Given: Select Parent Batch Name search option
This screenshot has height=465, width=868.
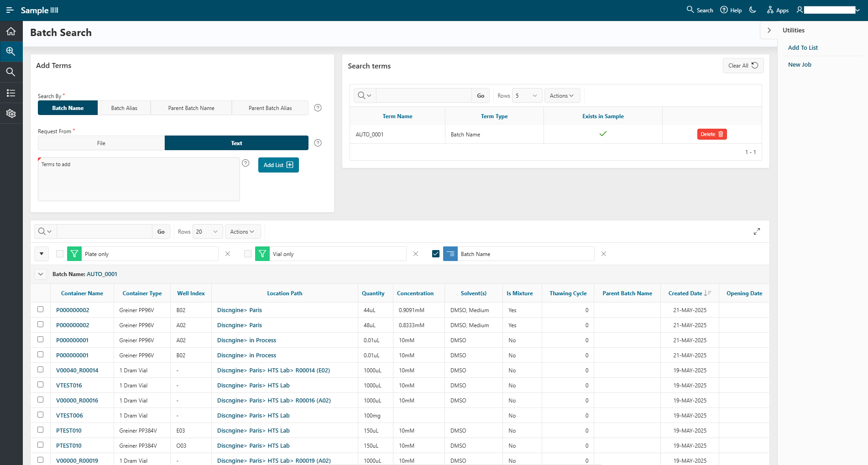Looking at the screenshot, I should pyautogui.click(x=191, y=108).
